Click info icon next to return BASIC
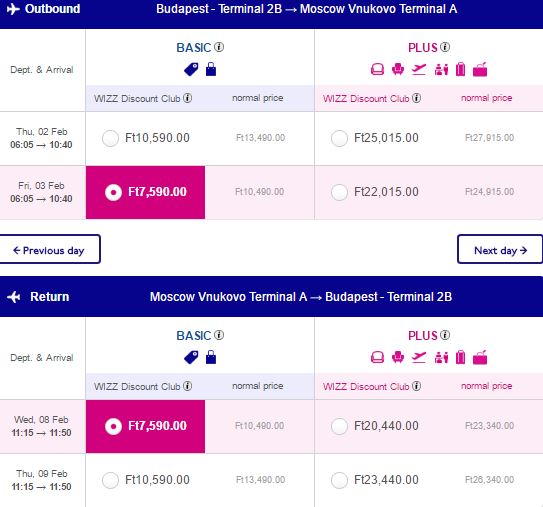This screenshot has width=543, height=507. tap(219, 335)
